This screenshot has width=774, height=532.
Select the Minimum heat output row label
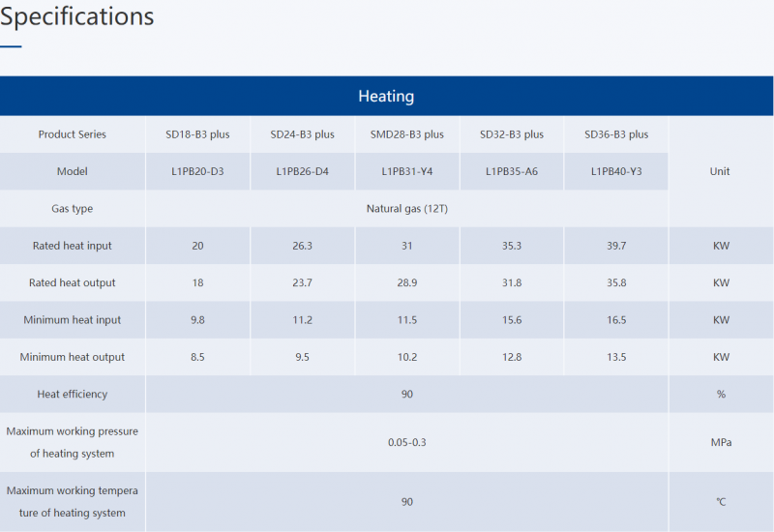coord(73,357)
